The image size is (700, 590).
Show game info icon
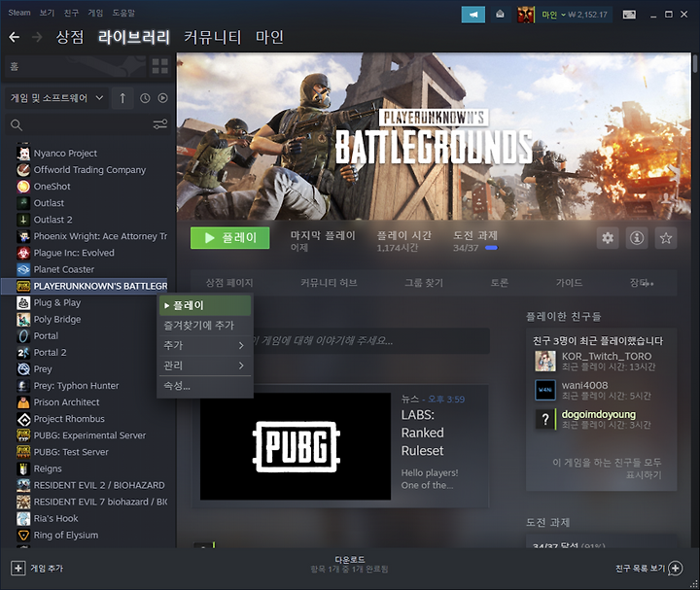point(637,238)
